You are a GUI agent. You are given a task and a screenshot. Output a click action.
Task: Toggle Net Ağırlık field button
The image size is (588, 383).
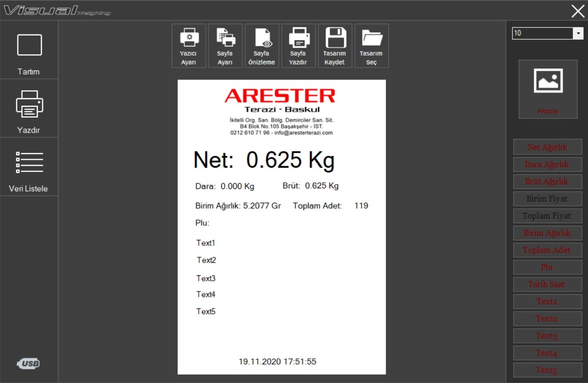point(547,147)
